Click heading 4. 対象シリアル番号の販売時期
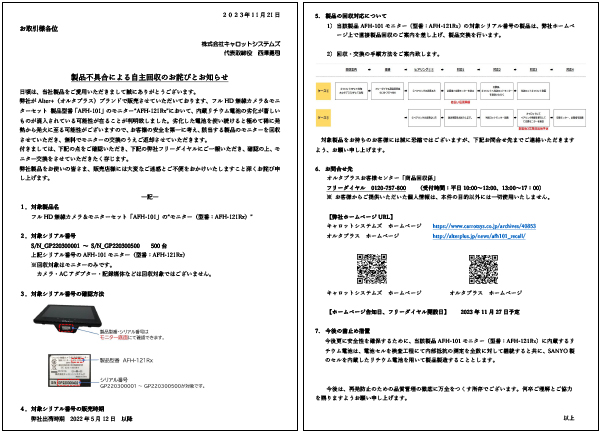The image size is (600, 436). point(62,409)
